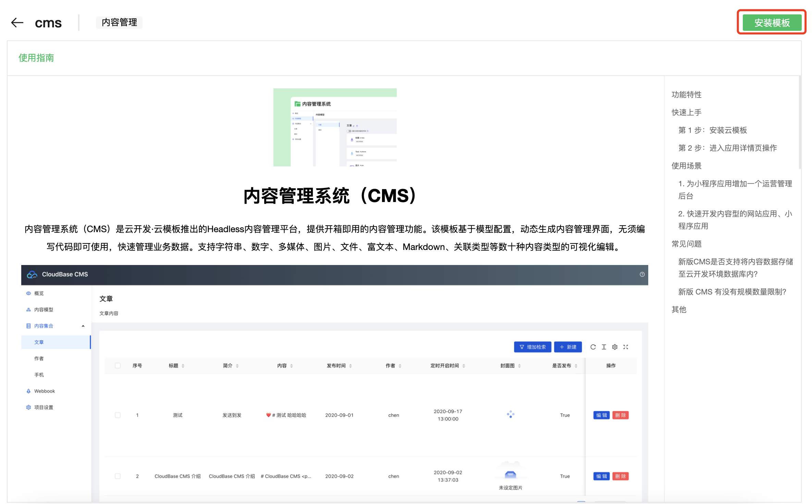The height and width of the screenshot is (504, 812).
Task: Click the help question mark icon
Action: tap(642, 274)
